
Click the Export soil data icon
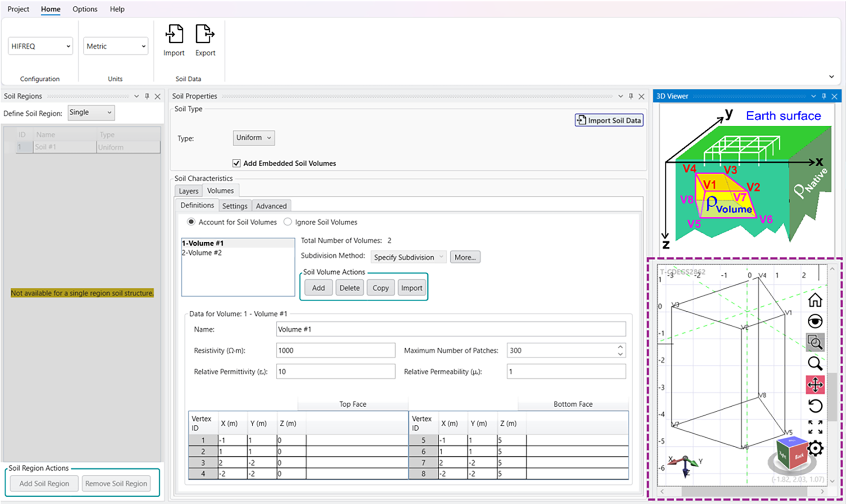(x=205, y=34)
